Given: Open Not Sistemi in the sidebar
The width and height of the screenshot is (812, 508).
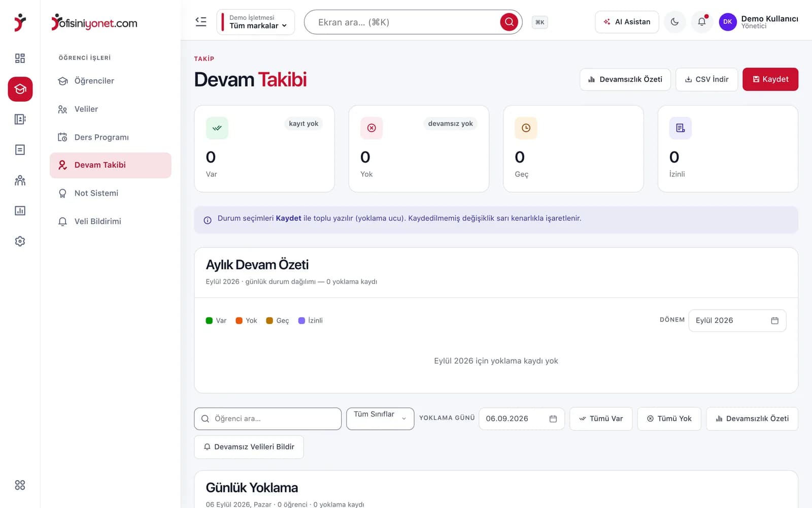Looking at the screenshot, I should coord(111,193).
